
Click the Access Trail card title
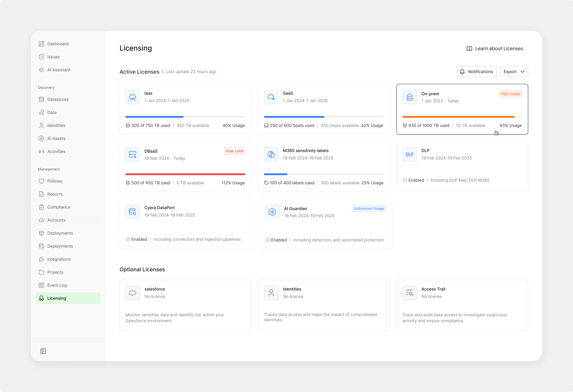[x=433, y=289]
